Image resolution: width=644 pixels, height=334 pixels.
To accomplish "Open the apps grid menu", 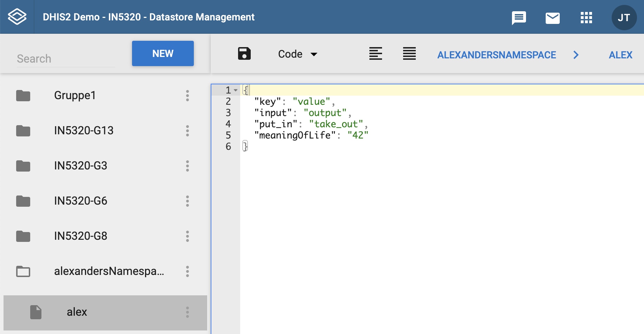I will click(x=586, y=18).
